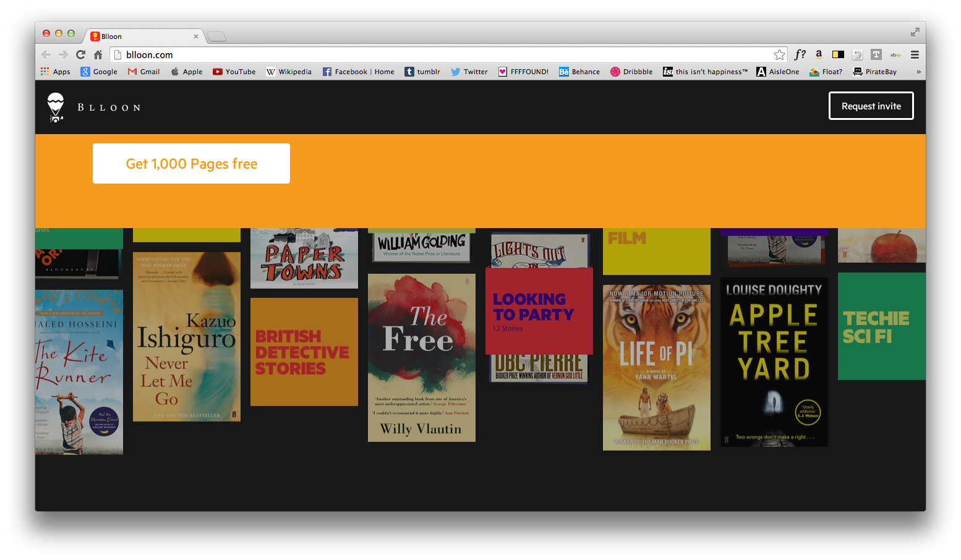Go to the browser home page icon
Viewport: 961px width, 560px height.
[x=98, y=55]
